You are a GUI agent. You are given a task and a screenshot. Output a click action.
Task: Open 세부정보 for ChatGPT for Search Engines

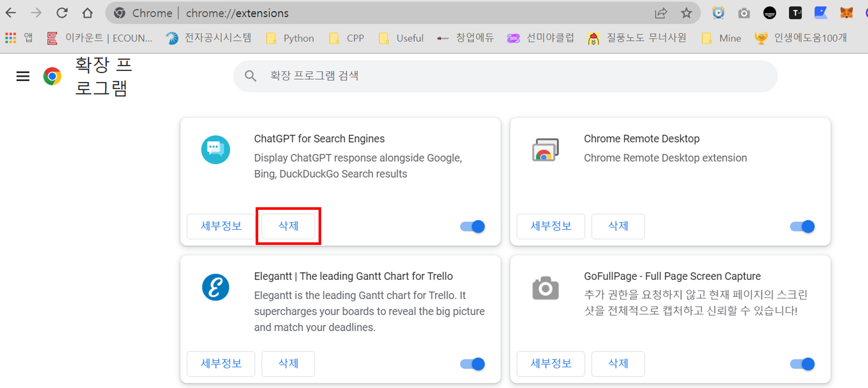(221, 226)
